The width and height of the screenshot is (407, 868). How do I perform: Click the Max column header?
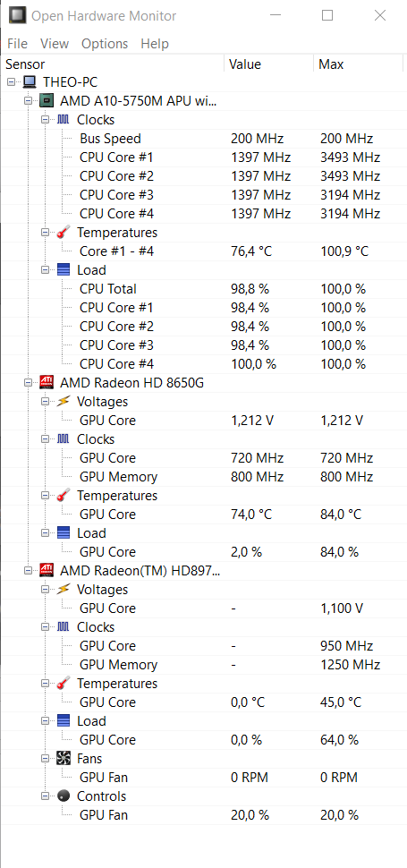pos(359,64)
